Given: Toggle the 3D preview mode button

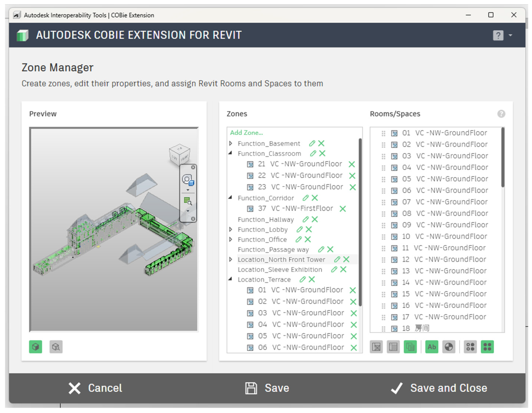Looking at the screenshot, I should (36, 347).
